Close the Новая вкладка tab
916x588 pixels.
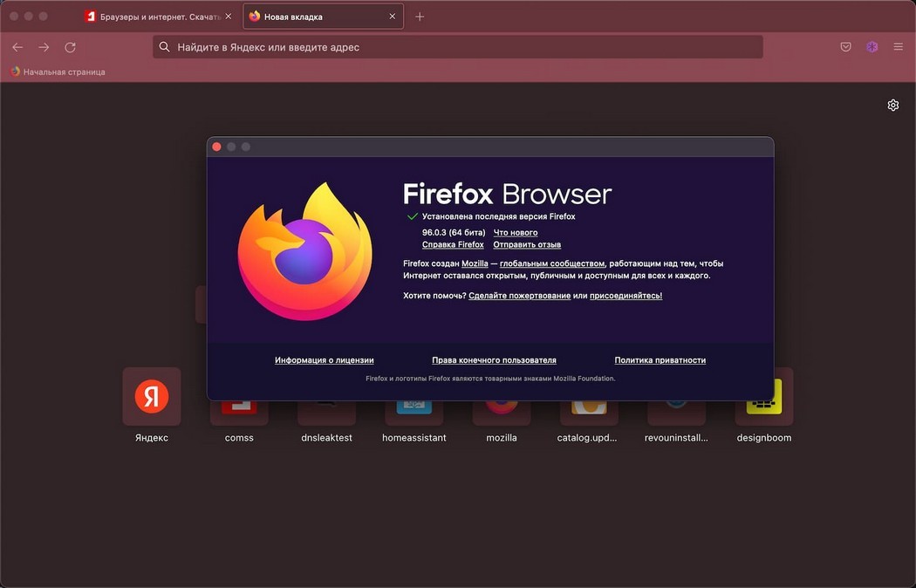(393, 17)
